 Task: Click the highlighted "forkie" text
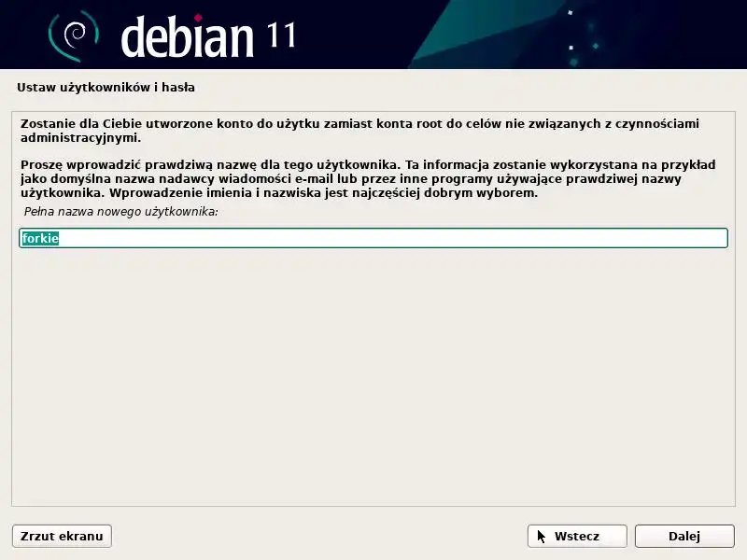(x=40, y=238)
